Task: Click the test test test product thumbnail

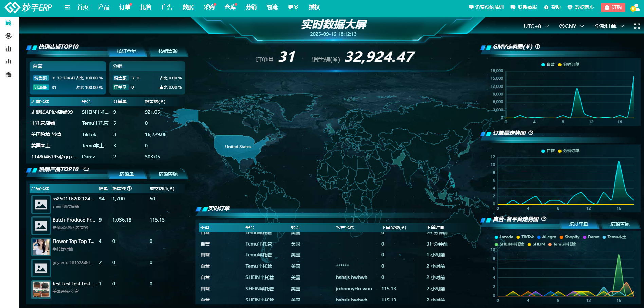Action: coord(41,289)
